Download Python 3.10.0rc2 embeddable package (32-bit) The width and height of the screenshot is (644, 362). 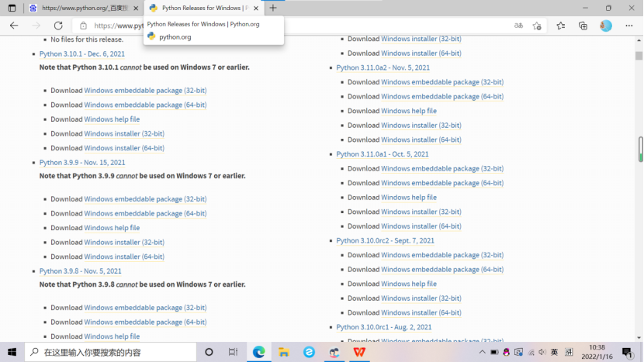(442, 255)
